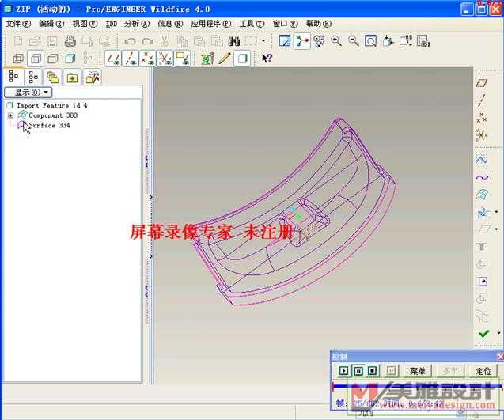Click the Datum Point tool on right toolbar
The height and width of the screenshot is (420, 504).
[x=481, y=118]
